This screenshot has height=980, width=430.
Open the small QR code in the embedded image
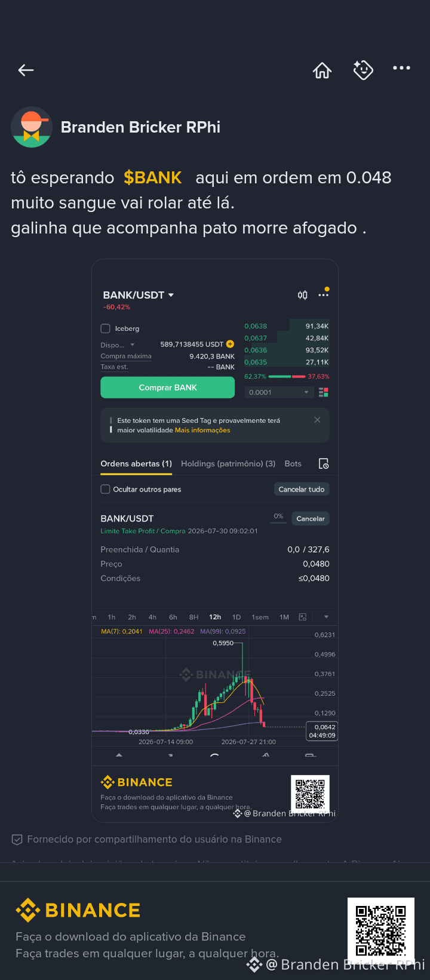(310, 795)
